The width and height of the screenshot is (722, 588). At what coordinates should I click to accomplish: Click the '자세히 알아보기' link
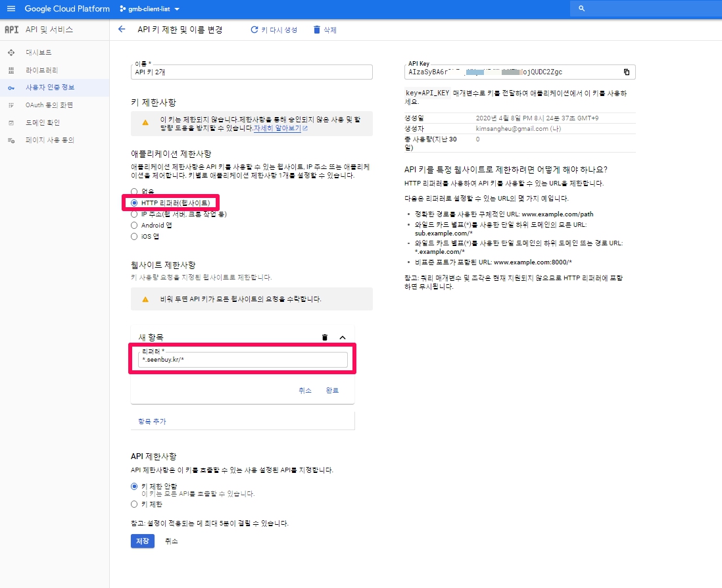[277, 128]
